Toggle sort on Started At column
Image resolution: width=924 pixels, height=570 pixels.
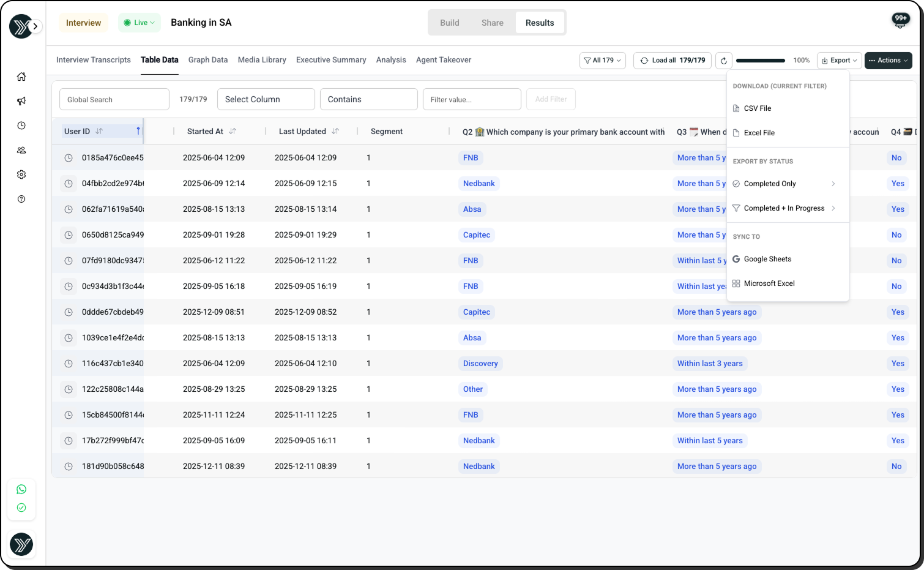pos(233,132)
